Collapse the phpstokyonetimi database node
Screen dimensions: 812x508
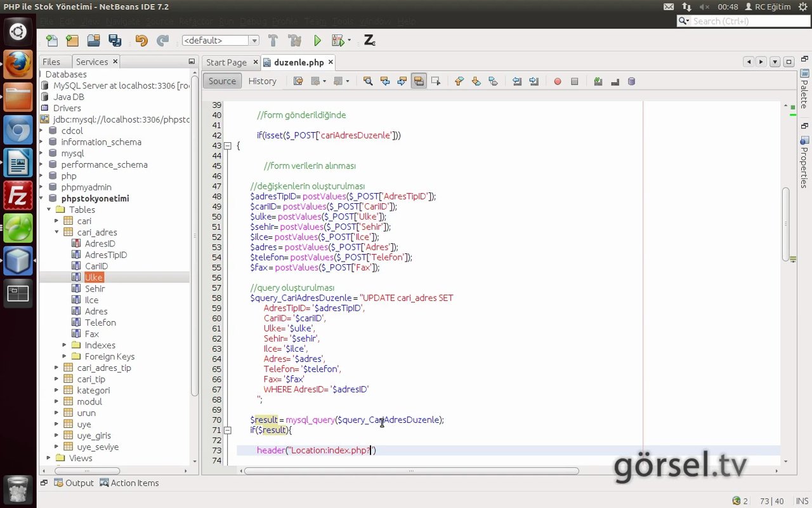tap(42, 198)
